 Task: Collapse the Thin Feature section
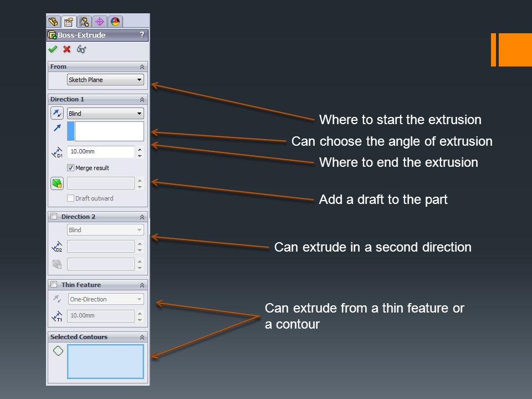[x=142, y=285]
